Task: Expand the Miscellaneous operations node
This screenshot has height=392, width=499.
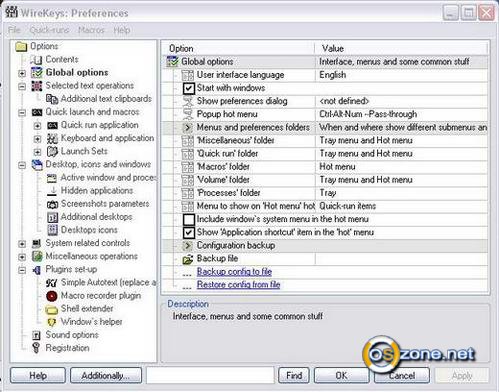Action: point(22,257)
